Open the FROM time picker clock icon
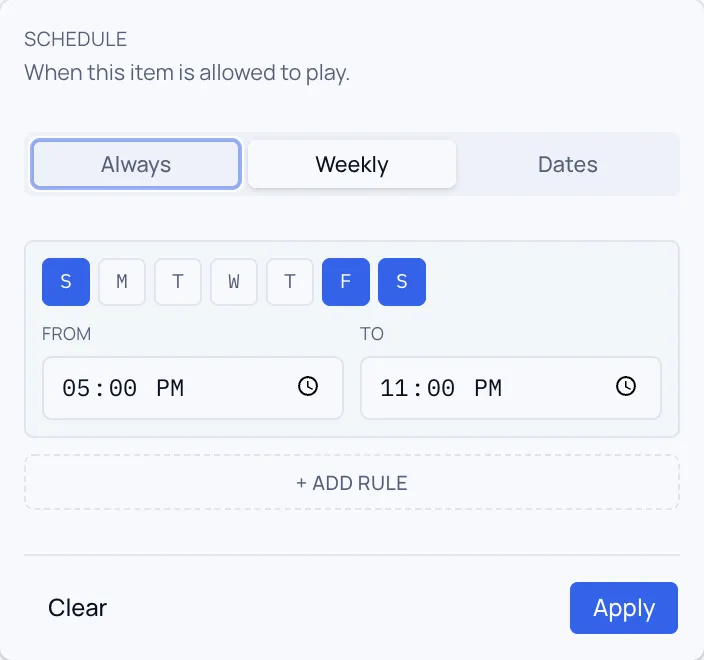This screenshot has width=704, height=660. tap(308, 387)
